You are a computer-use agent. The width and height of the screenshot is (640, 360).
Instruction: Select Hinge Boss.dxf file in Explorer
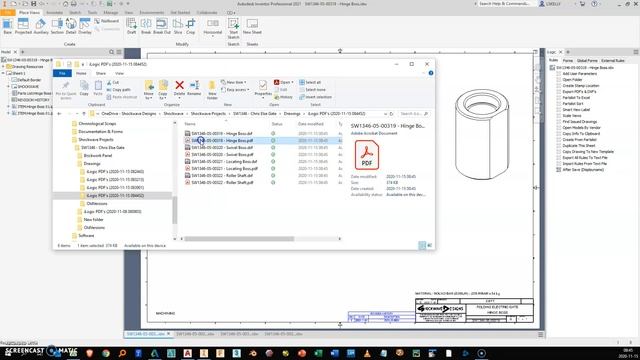click(x=222, y=133)
